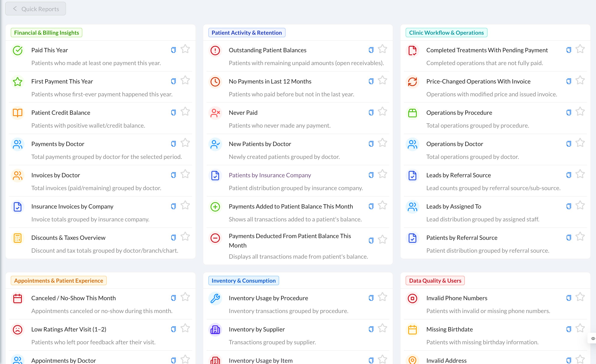Click Payments Deducted From Patient Balance minus icon

pyautogui.click(x=215, y=238)
